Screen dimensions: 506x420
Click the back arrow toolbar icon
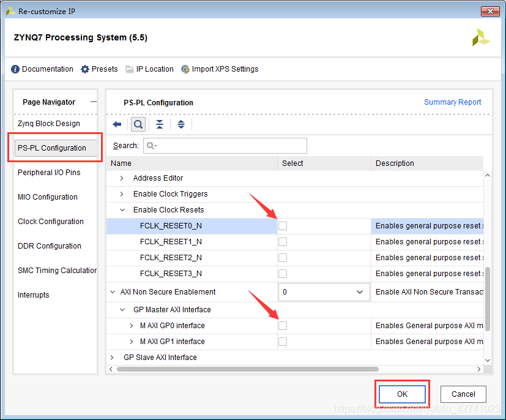pos(117,124)
